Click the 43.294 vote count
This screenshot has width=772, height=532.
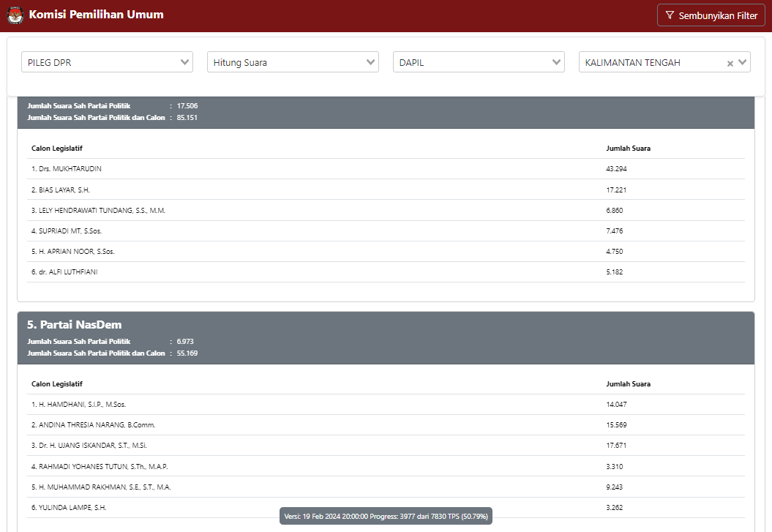coord(616,169)
